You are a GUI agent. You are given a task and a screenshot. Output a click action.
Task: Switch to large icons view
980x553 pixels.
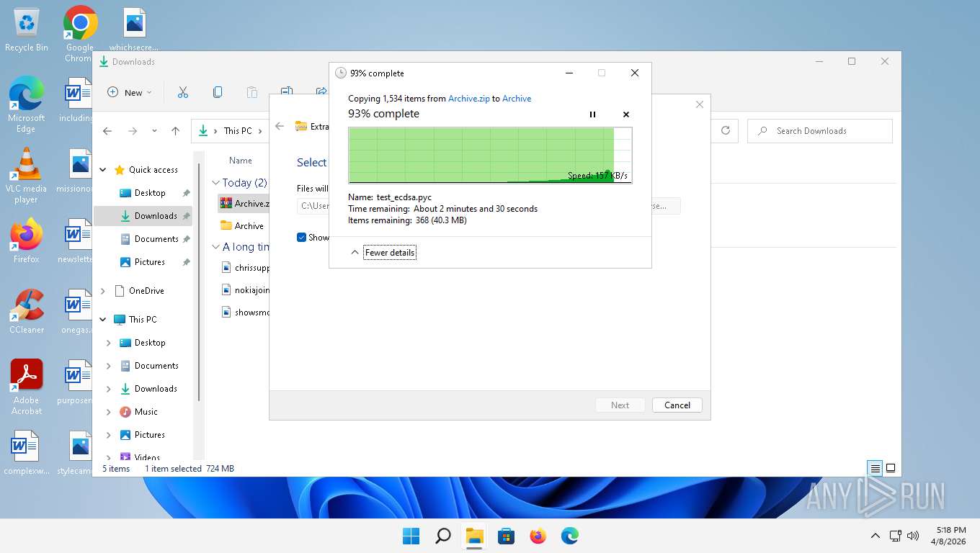coord(891,468)
